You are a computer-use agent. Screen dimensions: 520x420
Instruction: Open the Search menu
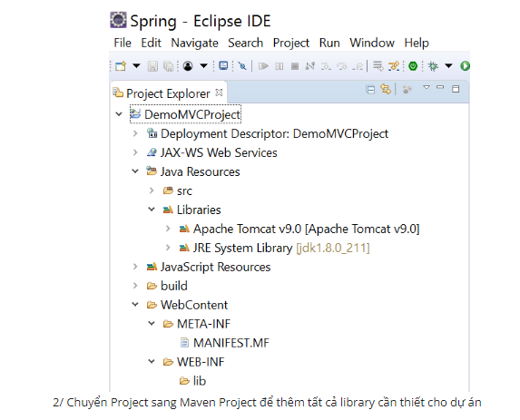click(245, 43)
